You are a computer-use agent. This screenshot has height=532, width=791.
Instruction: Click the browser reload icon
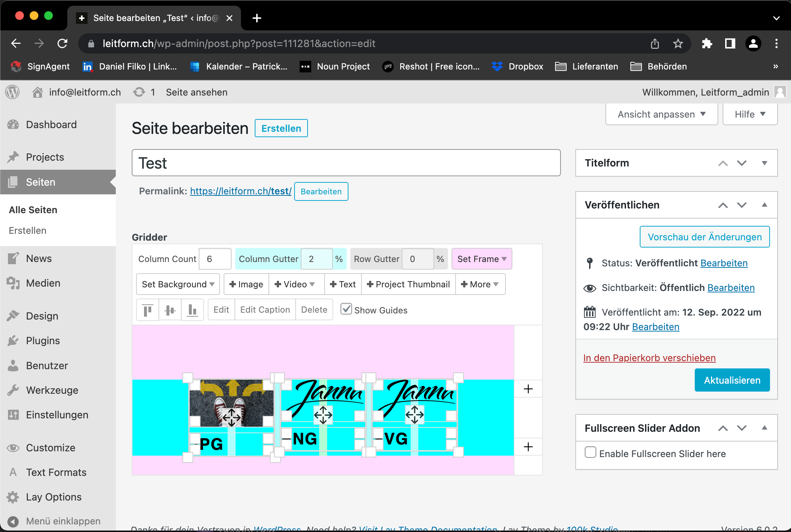[x=63, y=43]
